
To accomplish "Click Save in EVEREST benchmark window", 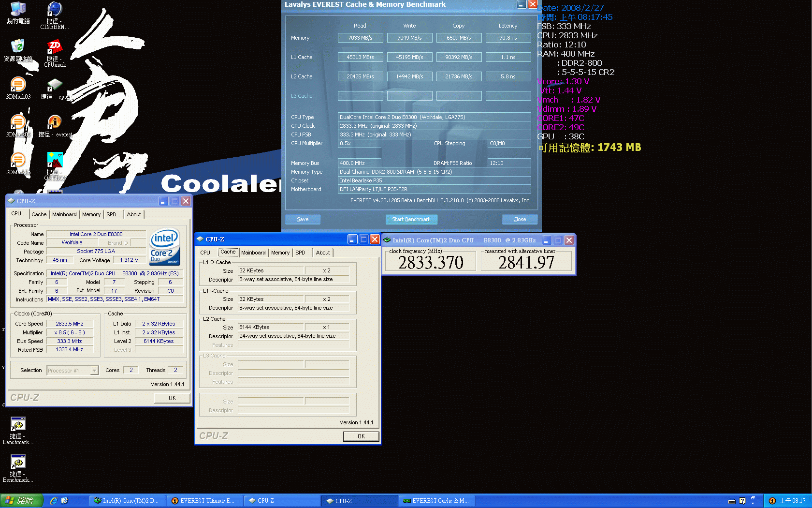I will pyautogui.click(x=303, y=219).
